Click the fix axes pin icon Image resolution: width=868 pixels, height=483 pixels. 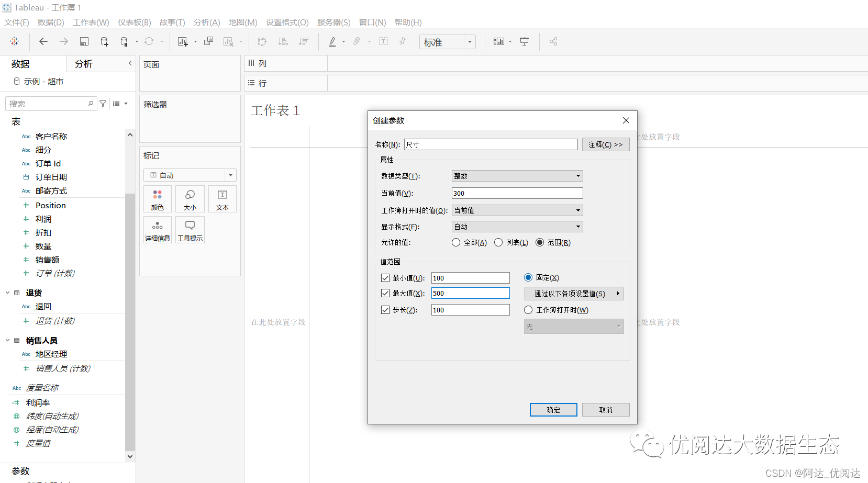click(x=403, y=41)
